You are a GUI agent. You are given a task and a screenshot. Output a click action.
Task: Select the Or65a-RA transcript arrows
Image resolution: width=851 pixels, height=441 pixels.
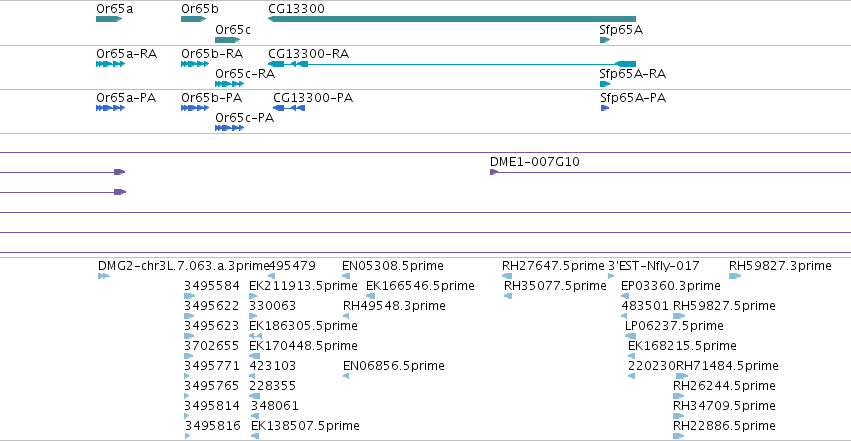point(110,64)
